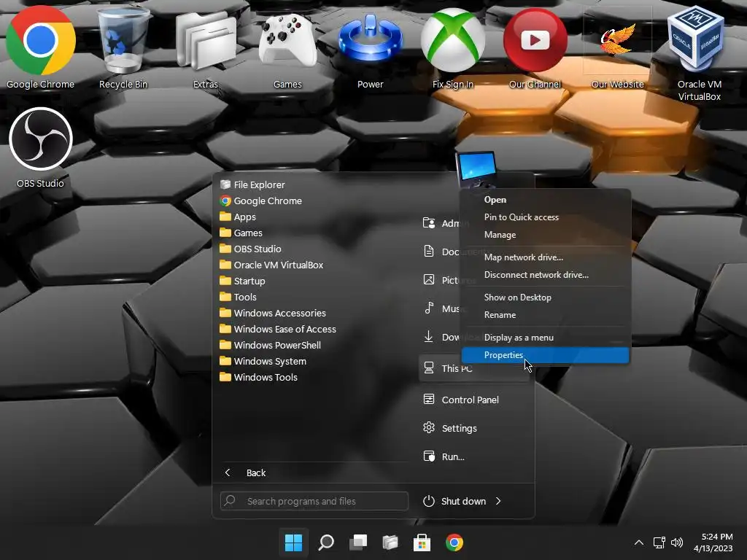Open Chrome from the taskbar

[x=454, y=542]
